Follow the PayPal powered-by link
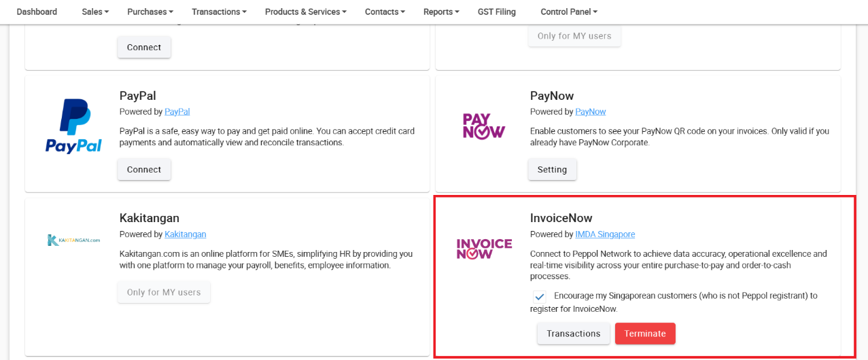Viewport: 868px width, 360px height. 177,111
